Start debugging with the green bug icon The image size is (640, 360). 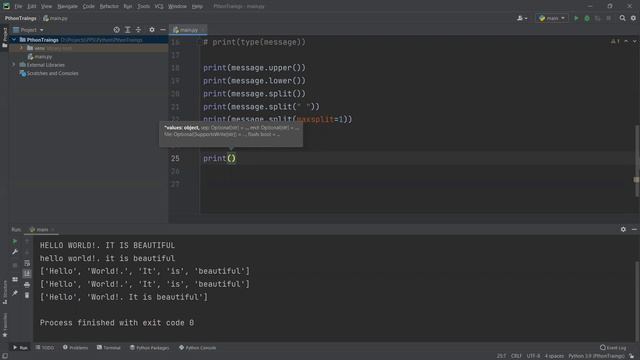pos(587,18)
